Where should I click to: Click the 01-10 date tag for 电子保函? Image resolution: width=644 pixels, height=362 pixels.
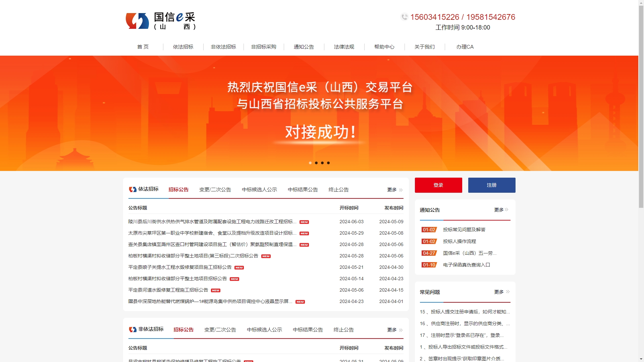pos(429,265)
